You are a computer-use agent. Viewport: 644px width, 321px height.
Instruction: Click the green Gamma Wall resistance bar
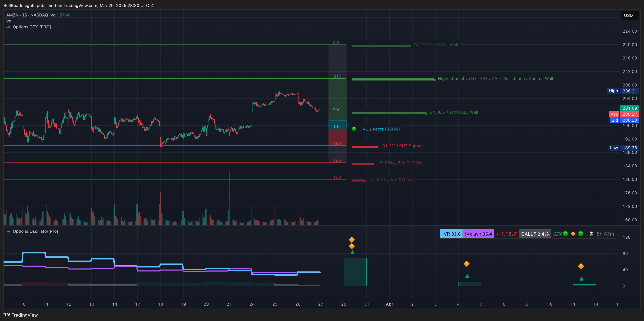tap(393, 79)
